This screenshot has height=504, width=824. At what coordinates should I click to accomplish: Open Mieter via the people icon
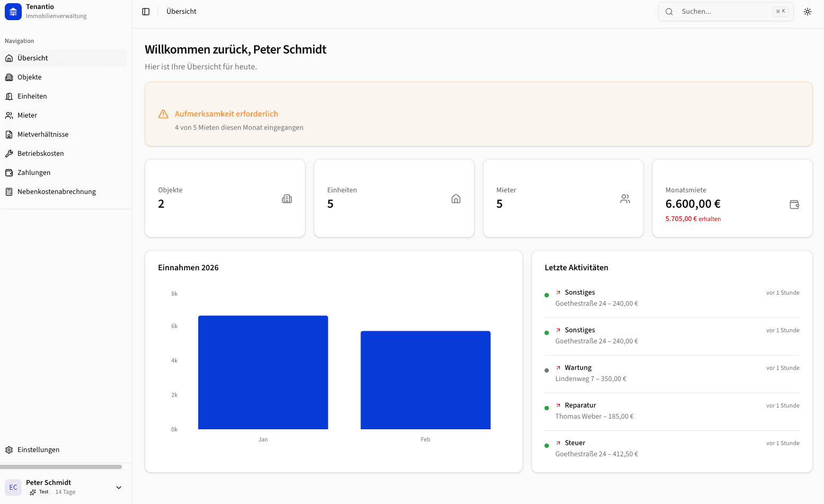(9, 115)
